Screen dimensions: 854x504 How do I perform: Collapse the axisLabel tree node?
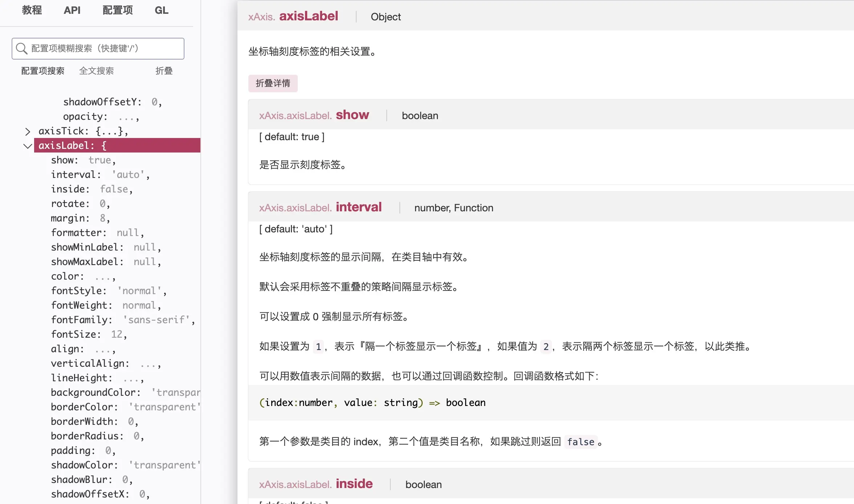click(x=28, y=146)
